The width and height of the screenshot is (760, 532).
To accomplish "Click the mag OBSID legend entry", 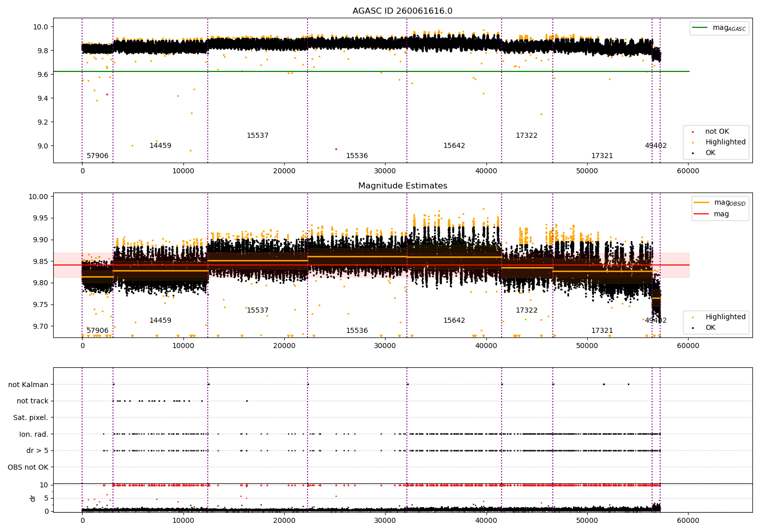I will pos(720,203).
